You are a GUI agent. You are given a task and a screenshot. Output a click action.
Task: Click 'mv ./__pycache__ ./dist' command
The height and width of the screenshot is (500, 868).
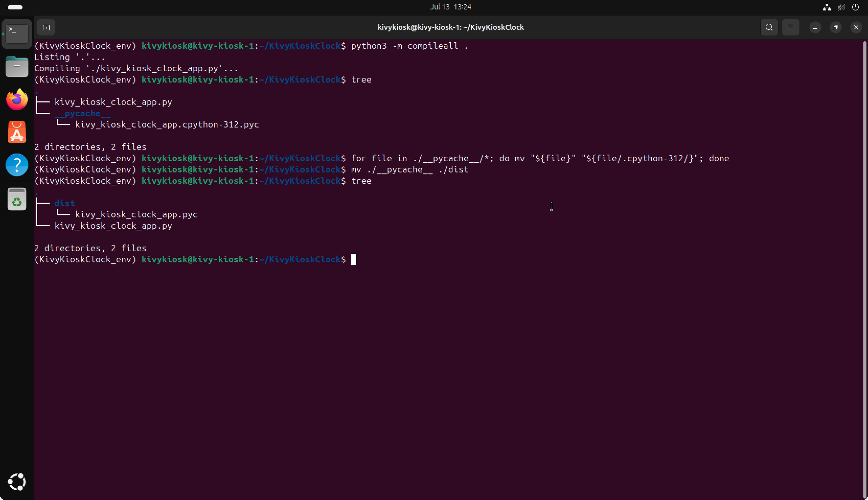click(409, 170)
